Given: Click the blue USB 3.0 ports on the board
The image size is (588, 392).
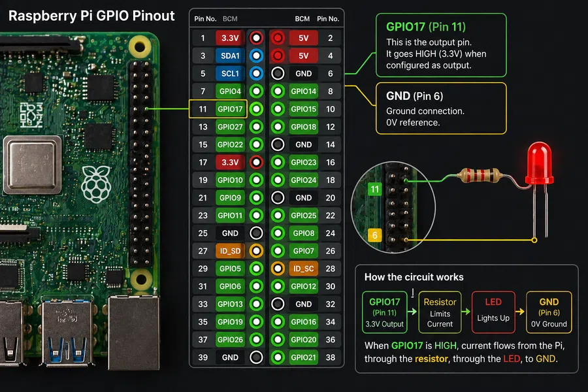Looking at the screenshot, I should click(67, 332).
